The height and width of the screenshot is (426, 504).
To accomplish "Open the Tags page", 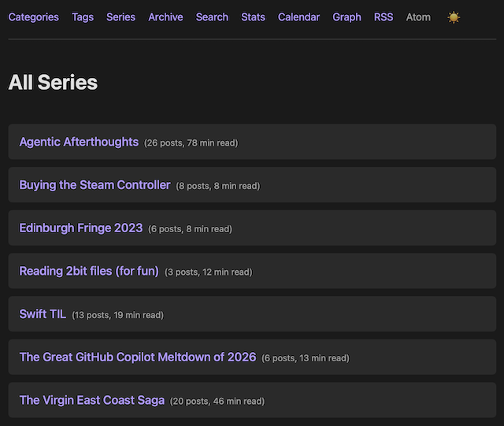I will [83, 17].
